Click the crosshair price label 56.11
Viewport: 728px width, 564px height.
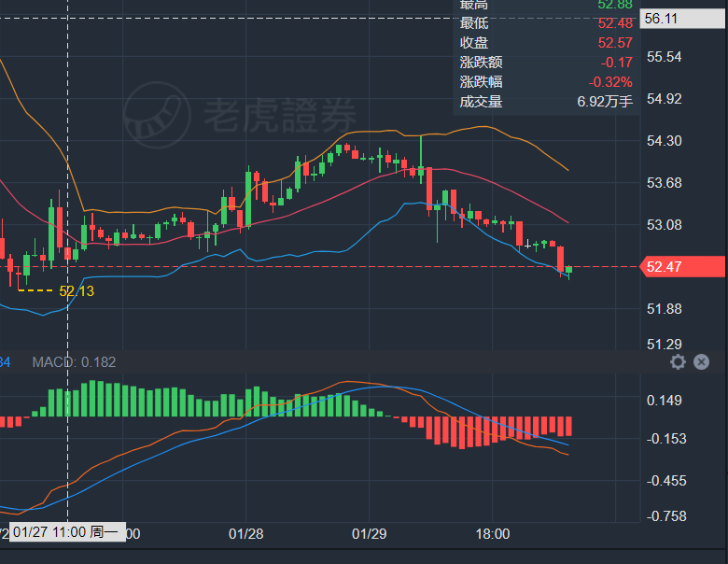(682, 19)
